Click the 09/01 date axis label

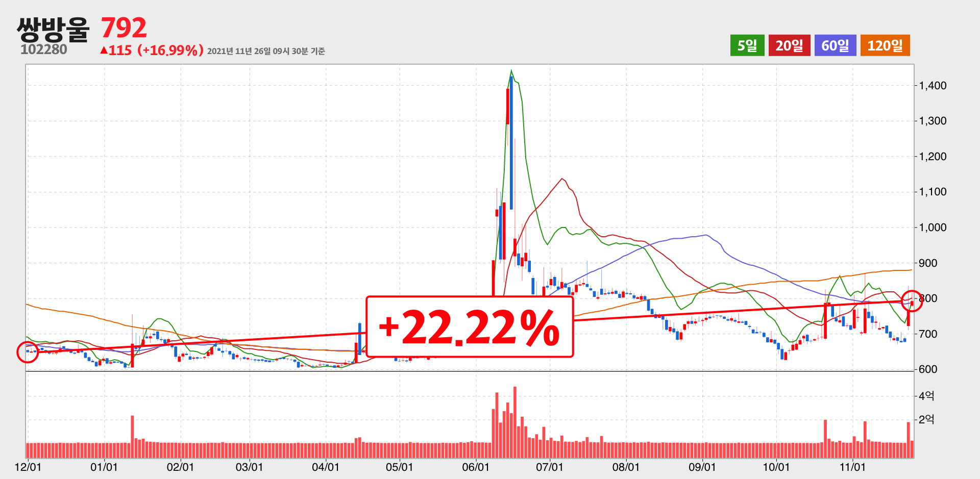pyautogui.click(x=702, y=467)
